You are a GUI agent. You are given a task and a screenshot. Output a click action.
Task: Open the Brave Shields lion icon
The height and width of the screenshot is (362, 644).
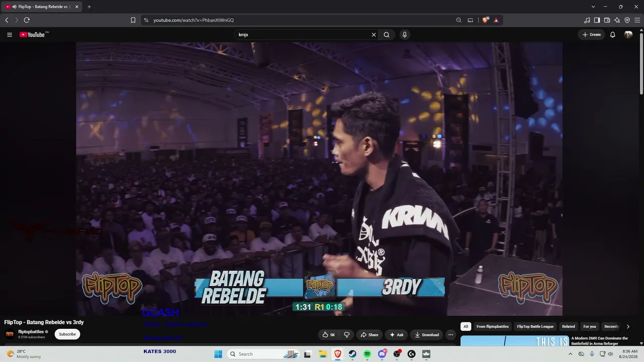[x=486, y=20]
